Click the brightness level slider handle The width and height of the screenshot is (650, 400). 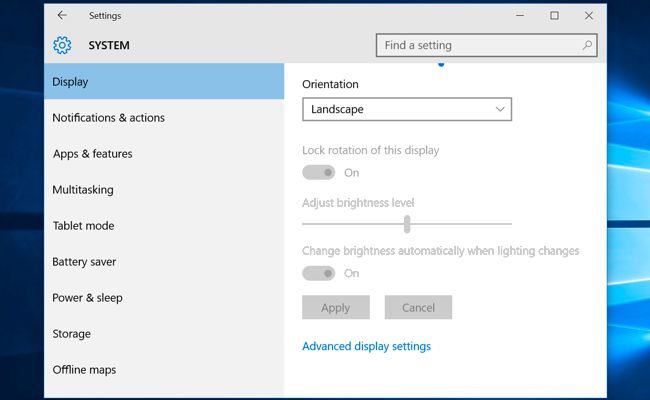[x=407, y=224]
